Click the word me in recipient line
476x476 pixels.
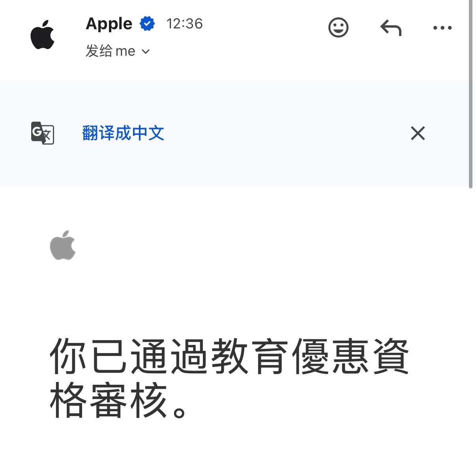click(x=126, y=51)
